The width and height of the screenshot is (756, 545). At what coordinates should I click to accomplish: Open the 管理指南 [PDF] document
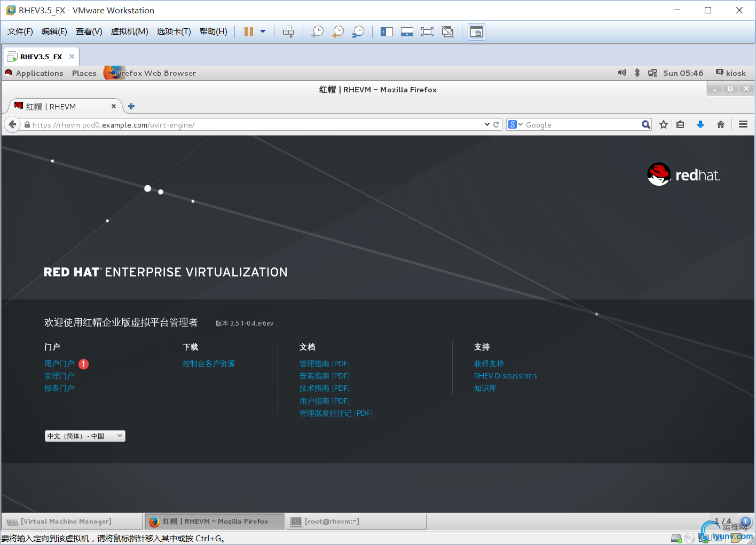pos(325,364)
